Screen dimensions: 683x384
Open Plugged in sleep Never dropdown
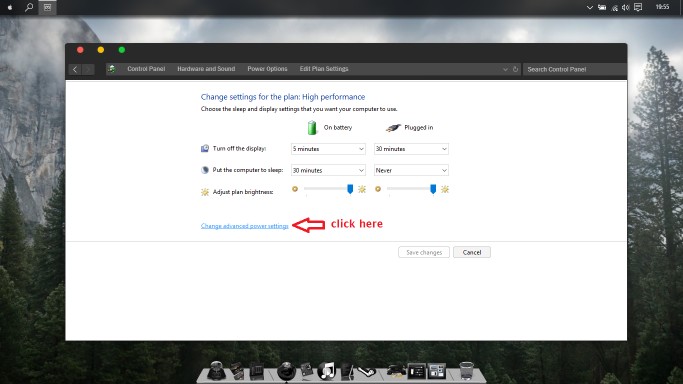point(411,170)
